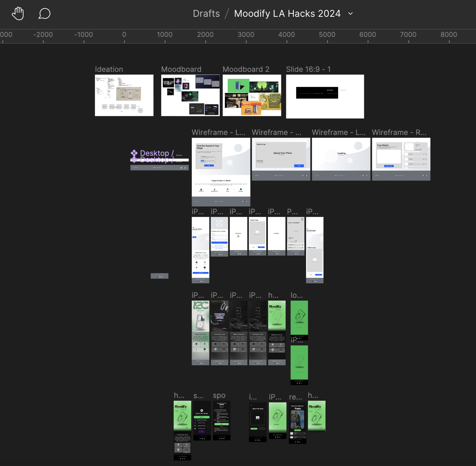This screenshot has height=466, width=476.
Task: Click the 5000 mark on the ruler
Action: pyautogui.click(x=327, y=35)
